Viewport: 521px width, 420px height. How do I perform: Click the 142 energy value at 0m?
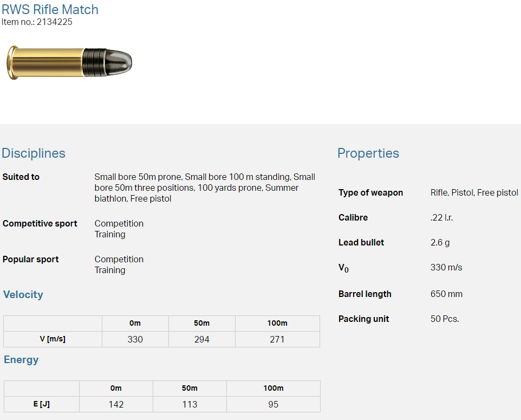click(x=116, y=404)
